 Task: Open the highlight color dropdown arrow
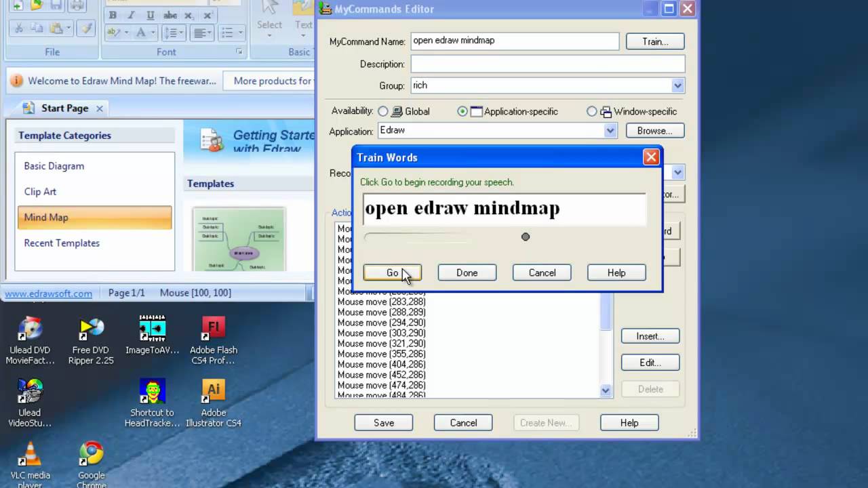126,33
